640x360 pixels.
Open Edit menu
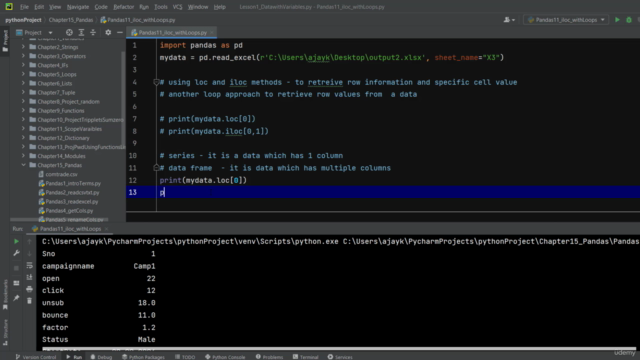(39, 7)
